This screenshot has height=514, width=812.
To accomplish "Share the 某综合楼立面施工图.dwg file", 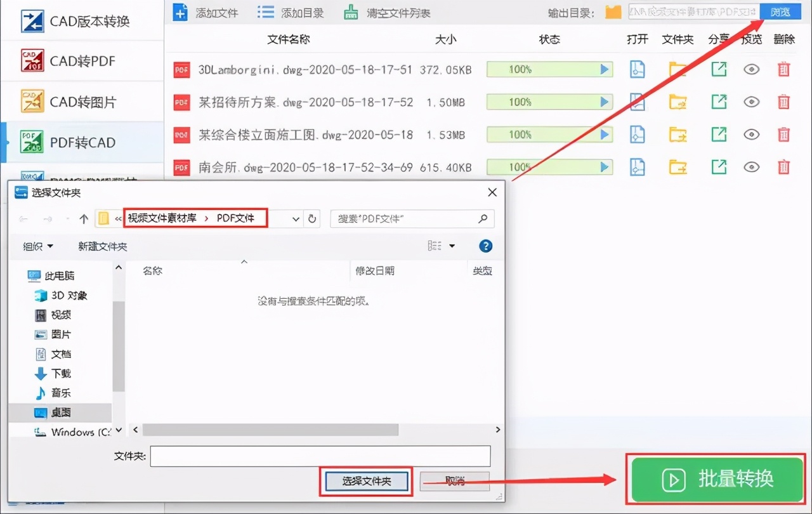I will [x=719, y=135].
